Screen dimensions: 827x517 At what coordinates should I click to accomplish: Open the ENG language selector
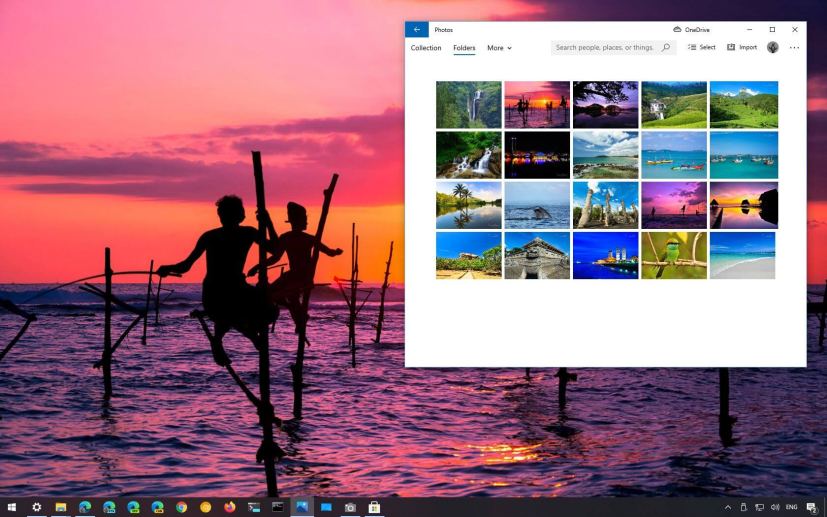coord(791,507)
